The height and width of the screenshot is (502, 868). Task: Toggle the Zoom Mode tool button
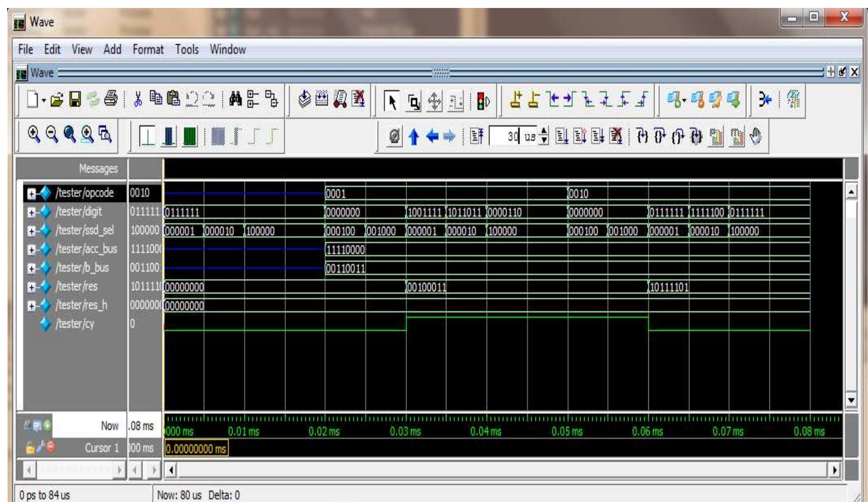coord(414,101)
